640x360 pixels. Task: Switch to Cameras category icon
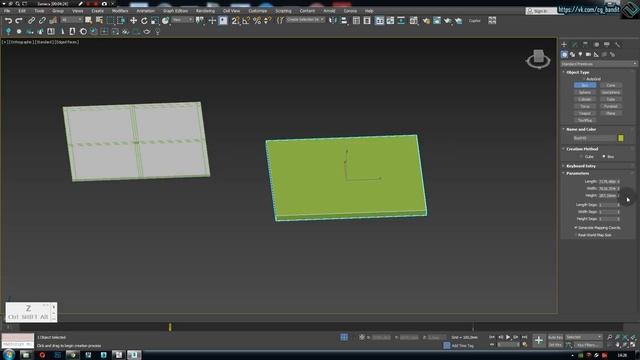click(x=588, y=54)
